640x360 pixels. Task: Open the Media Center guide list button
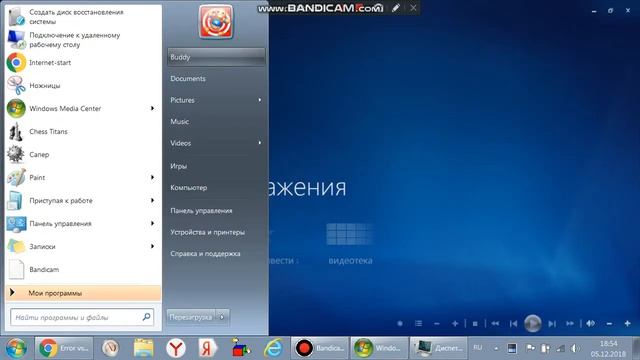(x=418, y=323)
